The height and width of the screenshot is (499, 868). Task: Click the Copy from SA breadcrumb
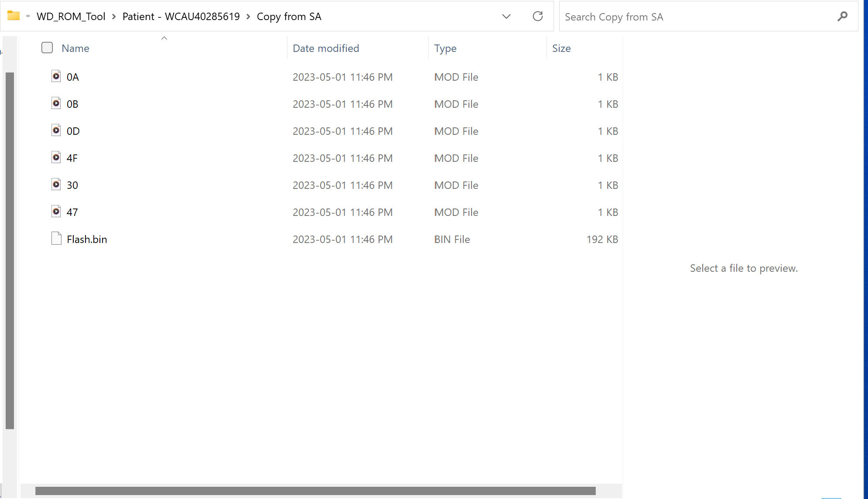[289, 17]
